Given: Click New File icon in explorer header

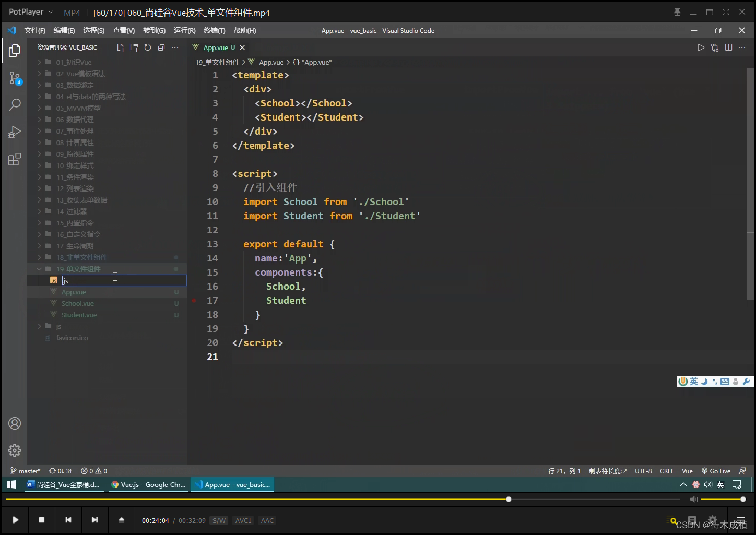Looking at the screenshot, I should [121, 47].
